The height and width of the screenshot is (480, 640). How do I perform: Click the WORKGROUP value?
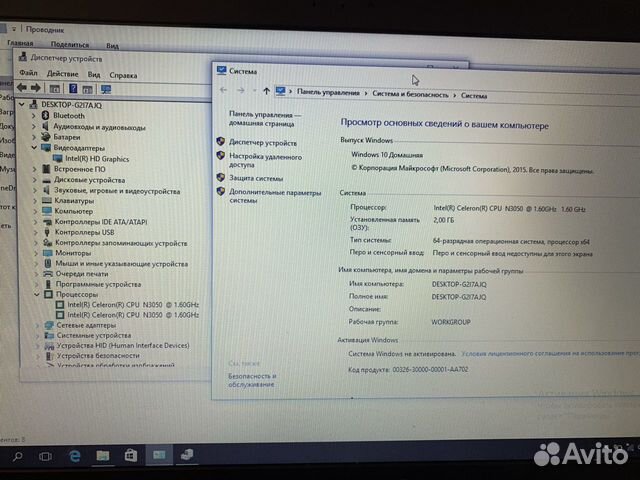(451, 322)
